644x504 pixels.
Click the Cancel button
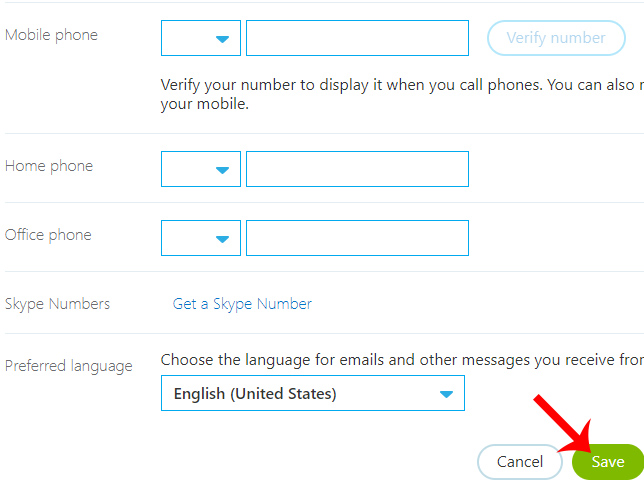(520, 462)
